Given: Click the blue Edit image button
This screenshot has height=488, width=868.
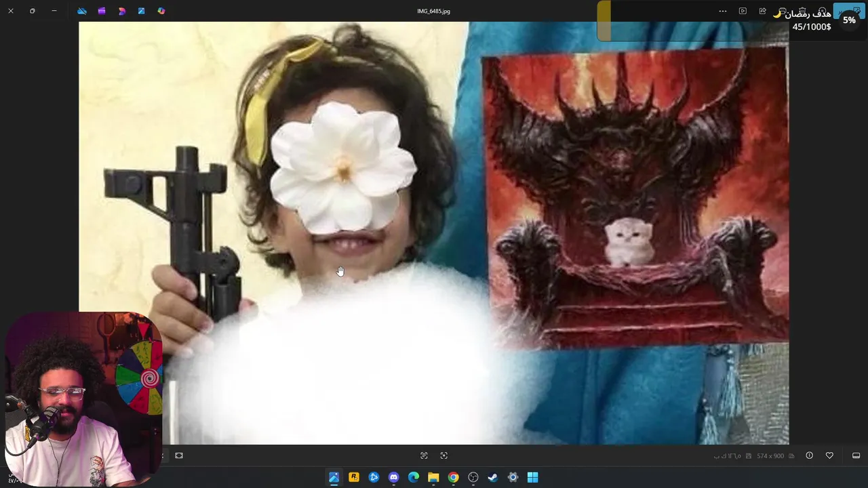Looking at the screenshot, I should (x=849, y=11).
